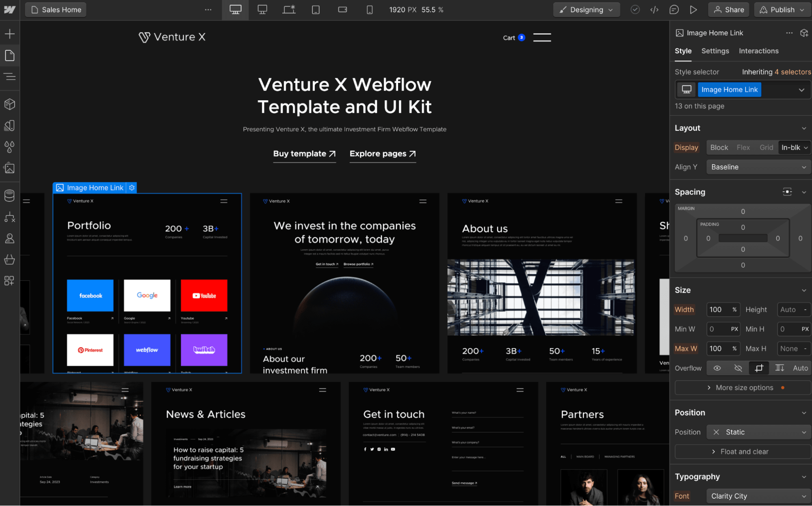The width and height of the screenshot is (812, 506).
Task: Select the base desktop breakpoint
Action: (x=236, y=10)
